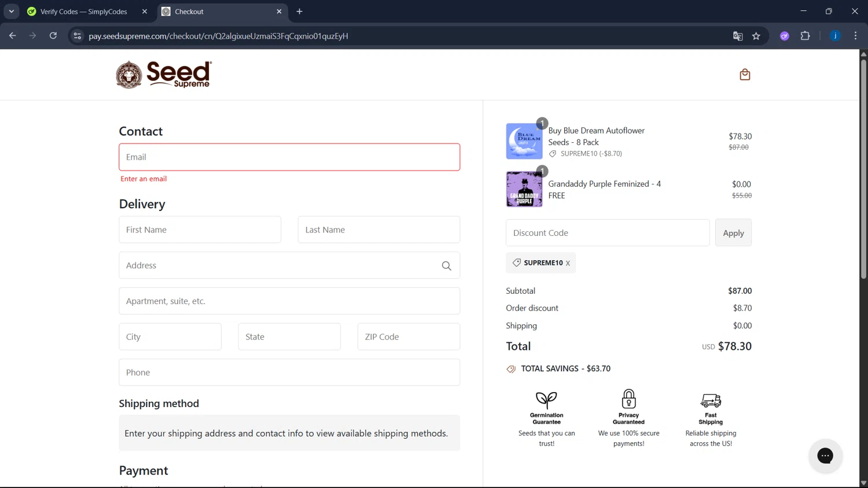Focus the ZIP Code field

tap(409, 337)
